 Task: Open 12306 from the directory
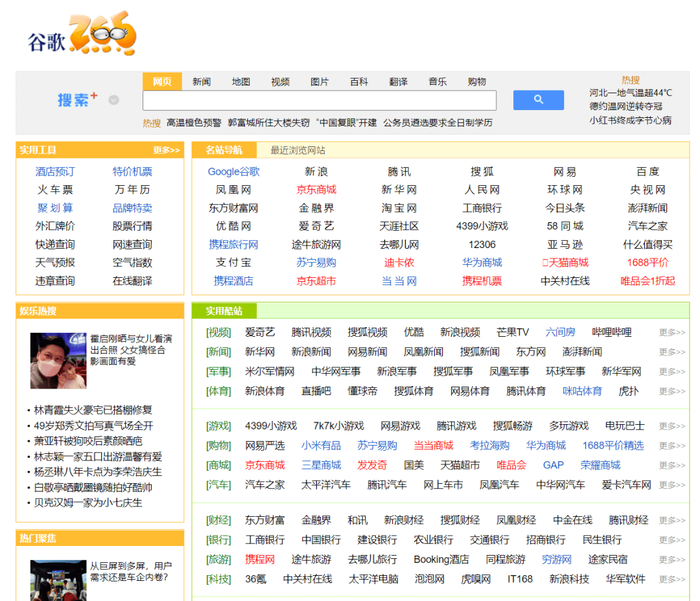pos(482,245)
